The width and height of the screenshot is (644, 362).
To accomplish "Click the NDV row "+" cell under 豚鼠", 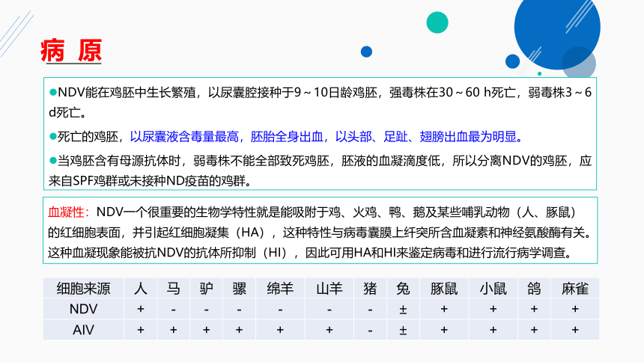I will coord(444,309).
